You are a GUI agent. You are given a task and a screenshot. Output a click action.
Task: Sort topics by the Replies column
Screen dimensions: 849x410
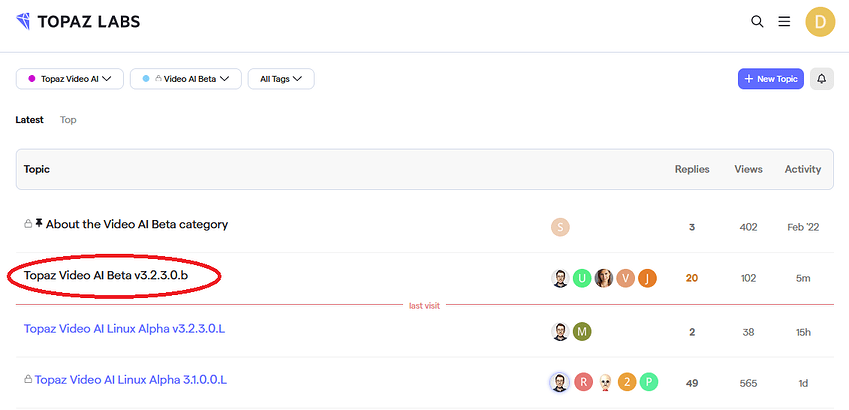[692, 169]
